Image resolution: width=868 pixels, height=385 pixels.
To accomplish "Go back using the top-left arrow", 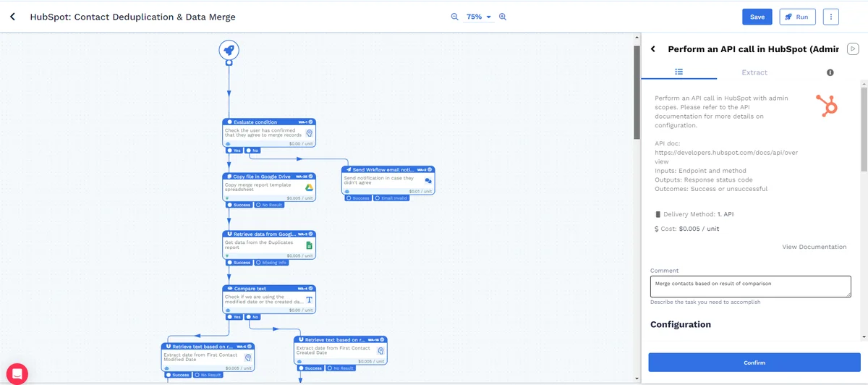I will [12, 17].
